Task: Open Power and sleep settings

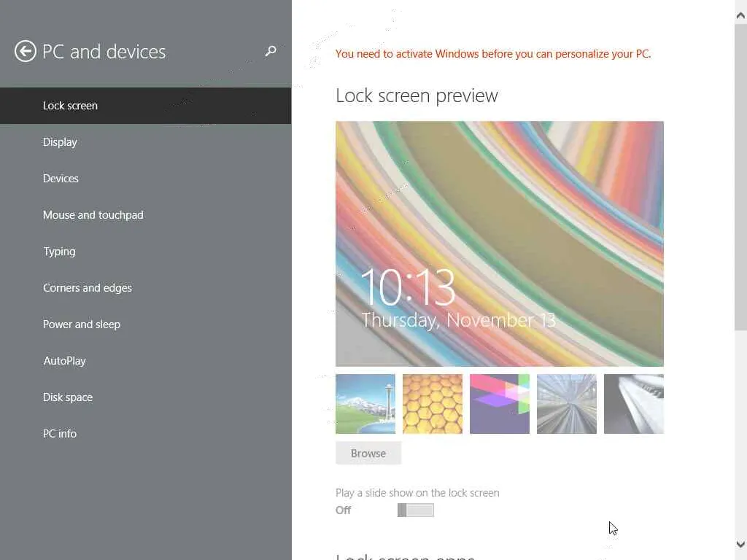Action: [82, 324]
